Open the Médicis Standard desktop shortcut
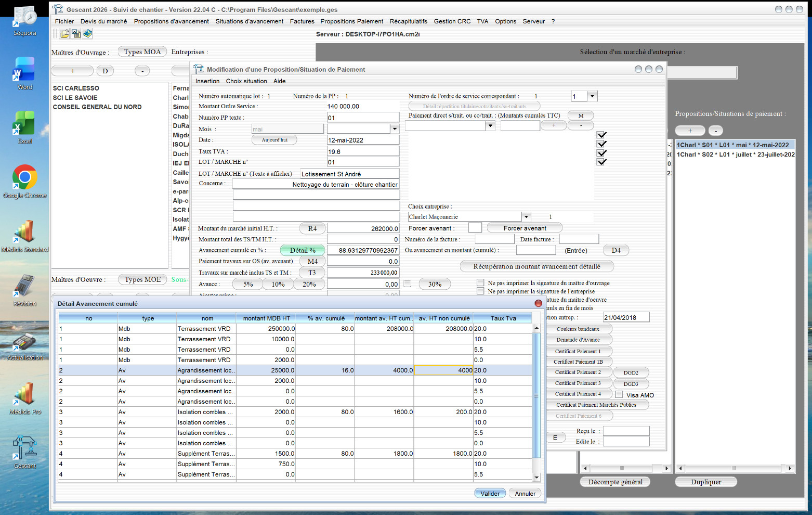Viewport: 812px width, 515px height. click(x=25, y=236)
